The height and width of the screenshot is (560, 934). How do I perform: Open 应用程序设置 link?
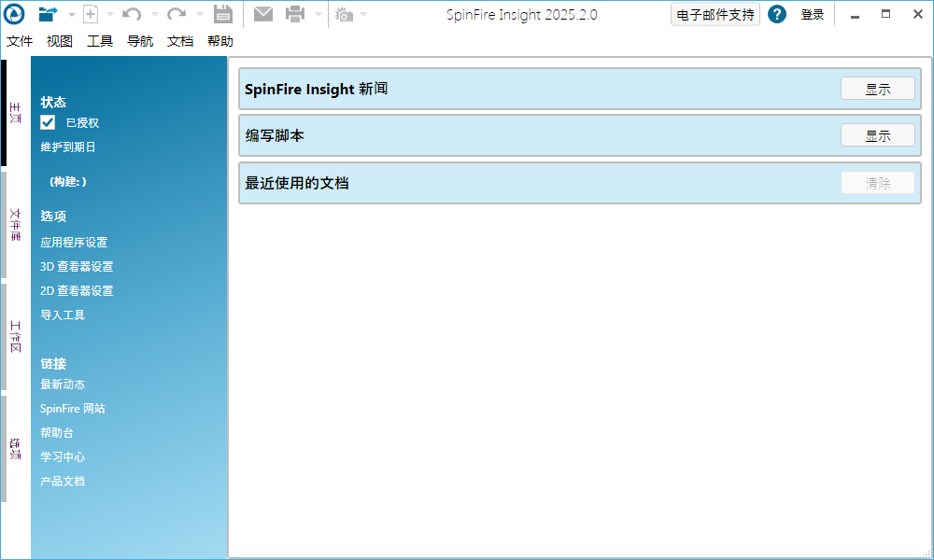tap(74, 243)
